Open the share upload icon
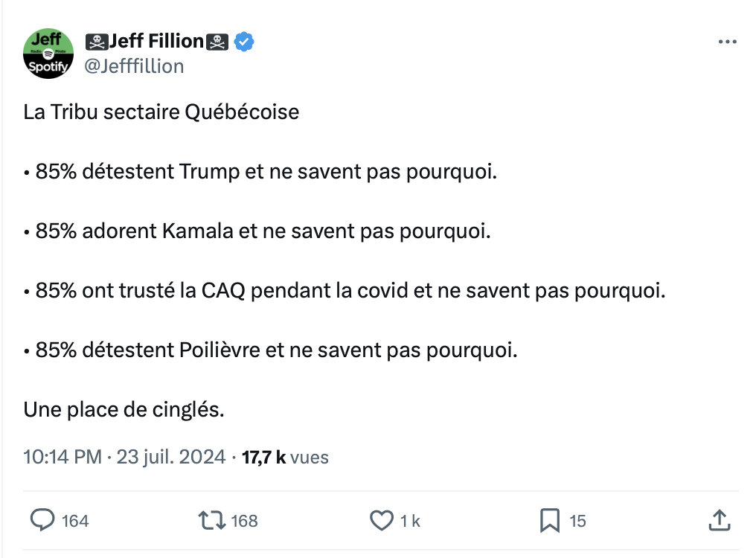Viewport: 756px width, 558px height. tap(720, 520)
